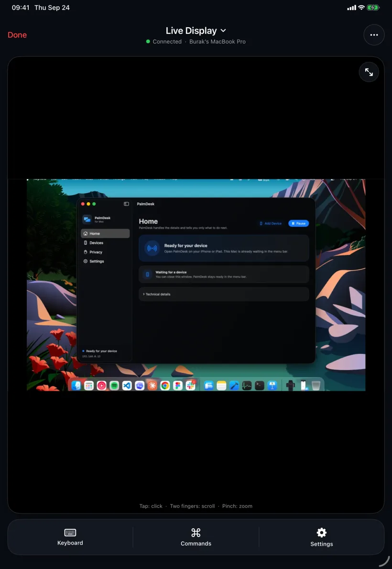Select Settings in PalmDesk sidebar
Viewport: 392px width, 569px height.
[x=105, y=261]
